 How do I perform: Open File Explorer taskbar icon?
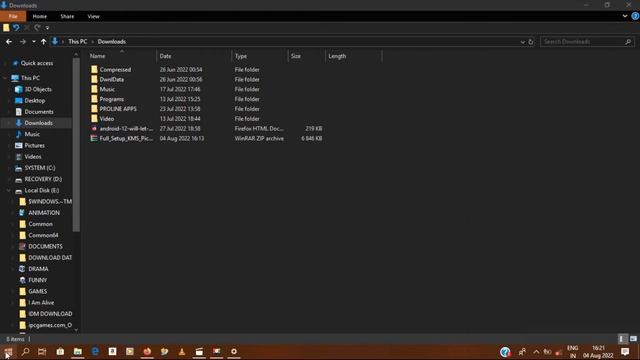[78, 351]
